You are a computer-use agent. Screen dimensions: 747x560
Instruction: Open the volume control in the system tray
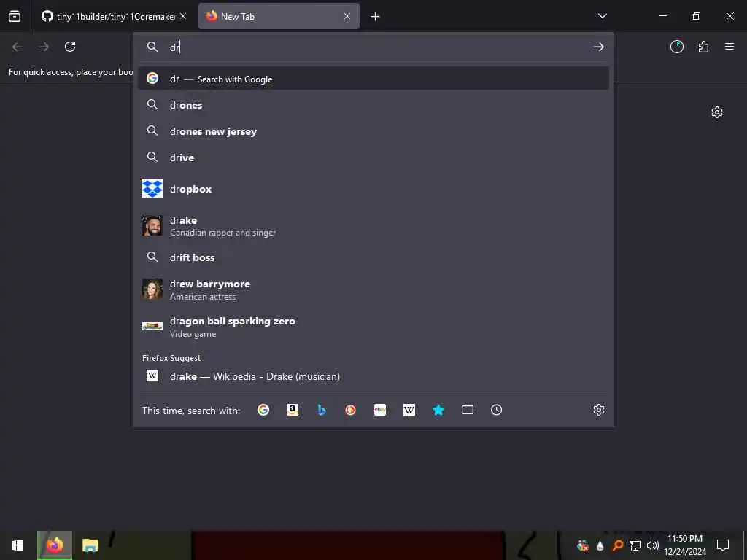pos(652,545)
